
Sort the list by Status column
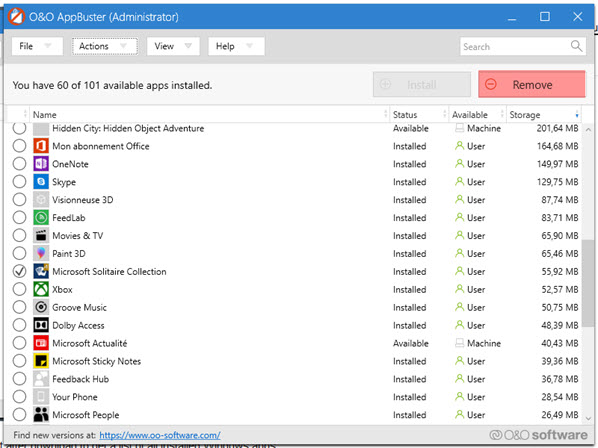point(419,115)
